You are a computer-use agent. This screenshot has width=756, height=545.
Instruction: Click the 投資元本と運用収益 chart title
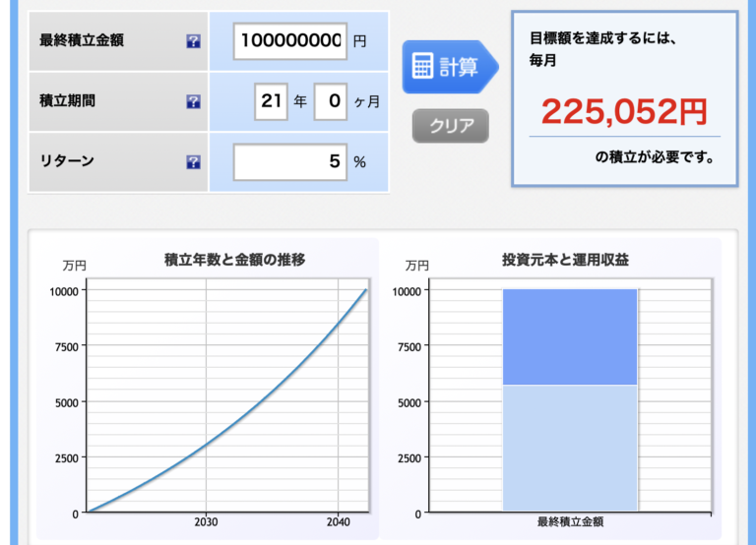(x=565, y=260)
